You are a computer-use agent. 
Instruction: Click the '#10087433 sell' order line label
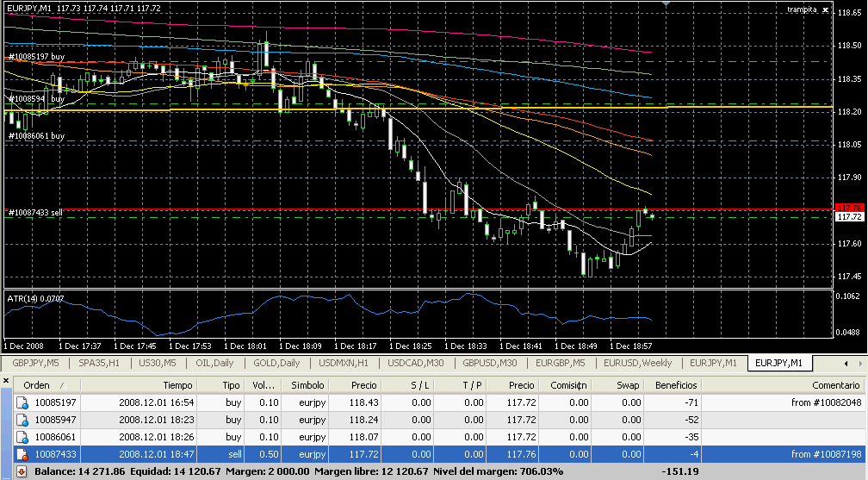point(35,212)
